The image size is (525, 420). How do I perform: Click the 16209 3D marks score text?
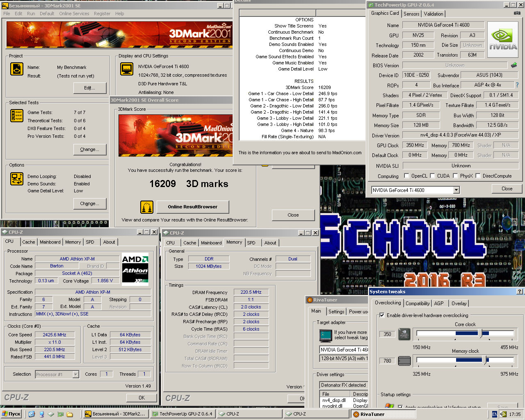coord(189,184)
